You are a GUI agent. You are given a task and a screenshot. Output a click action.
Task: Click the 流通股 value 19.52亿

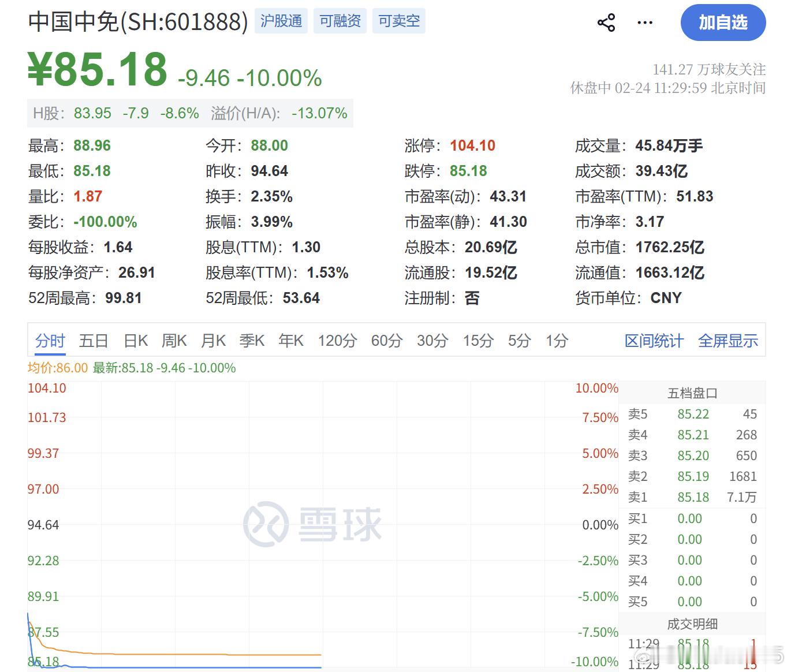tap(491, 272)
